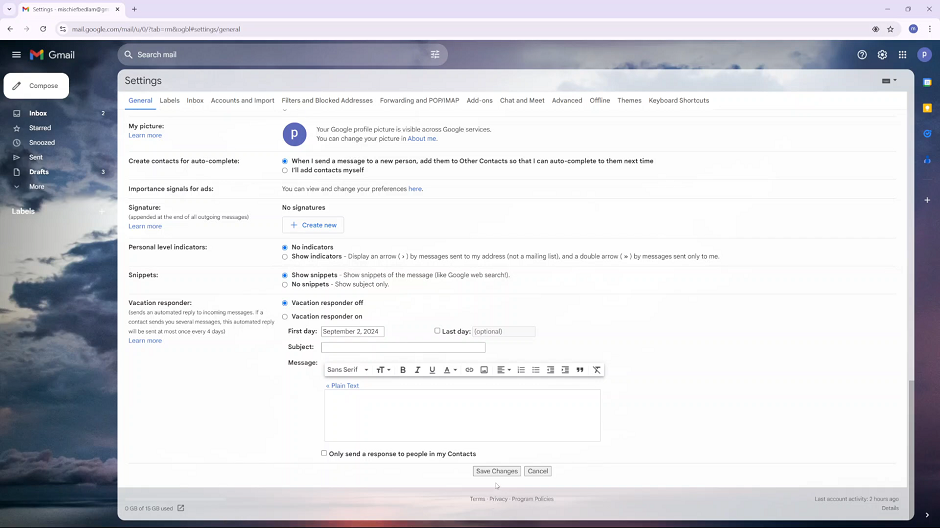
Task: Toggle italic in vacation message toolbar
Action: pyautogui.click(x=417, y=370)
